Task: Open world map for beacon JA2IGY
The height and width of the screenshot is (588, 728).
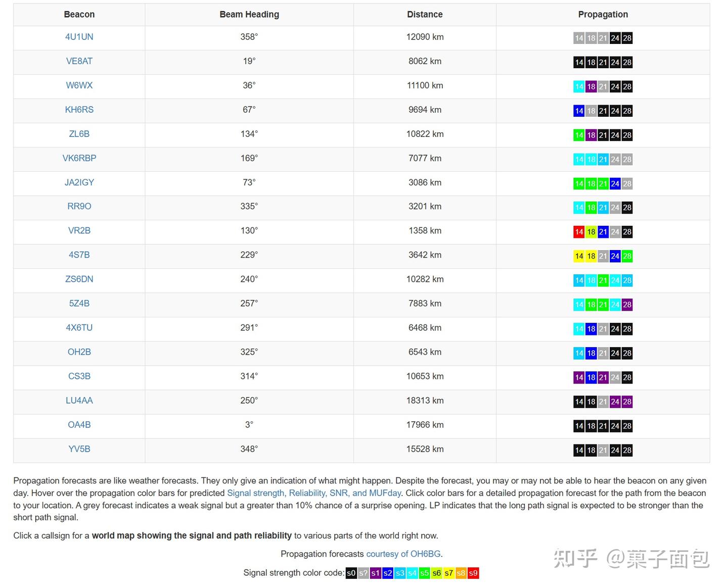Action: 79,182
